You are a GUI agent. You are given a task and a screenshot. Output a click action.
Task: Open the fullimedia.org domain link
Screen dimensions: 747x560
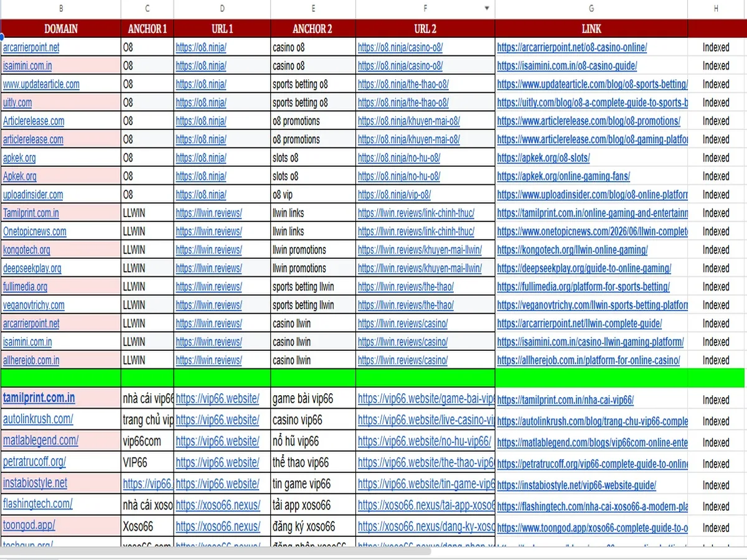point(25,287)
